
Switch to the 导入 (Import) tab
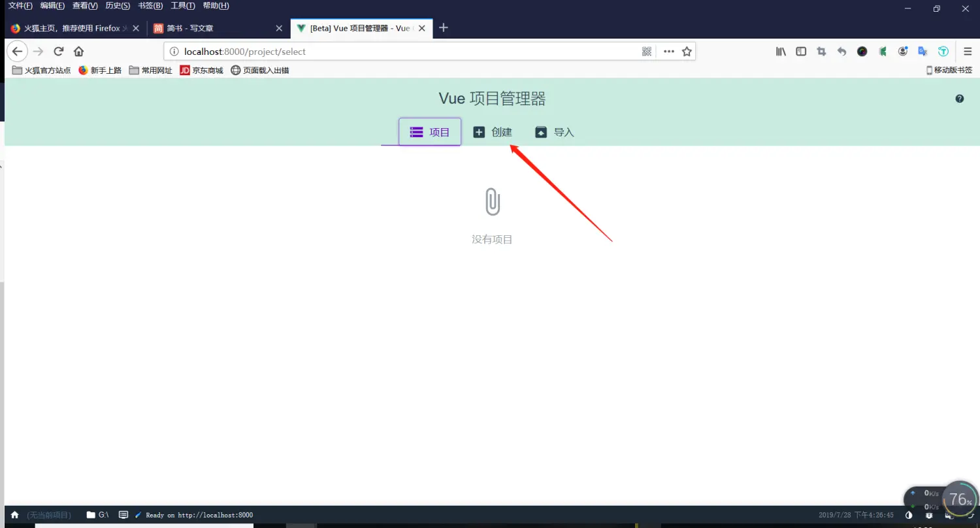pos(555,132)
